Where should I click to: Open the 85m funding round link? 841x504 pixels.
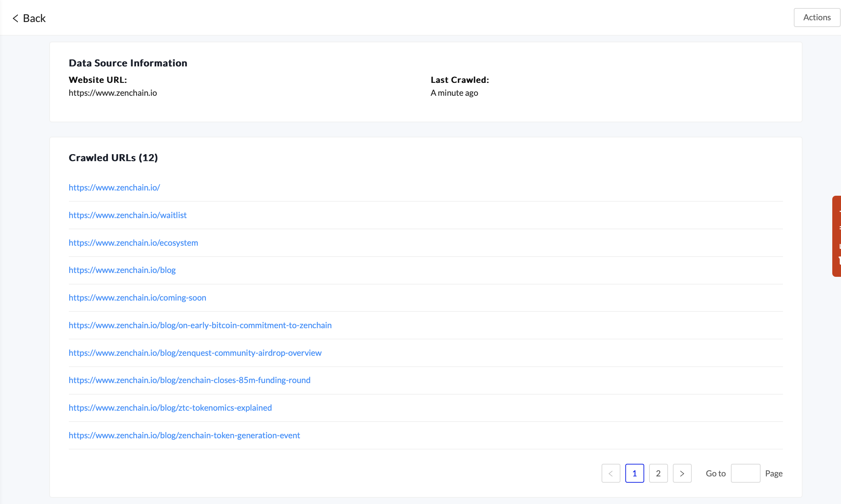coord(189,380)
